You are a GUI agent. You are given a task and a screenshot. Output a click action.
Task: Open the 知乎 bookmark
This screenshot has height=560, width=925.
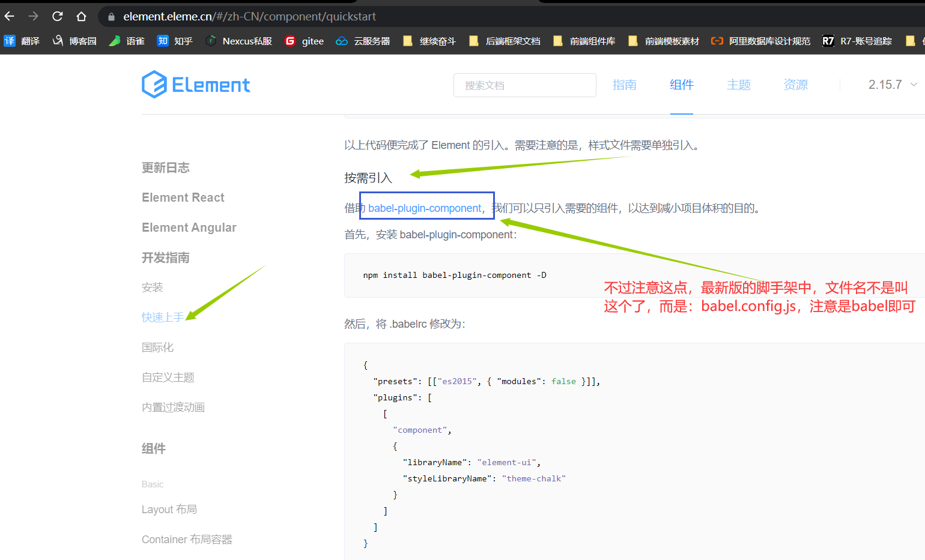pos(175,41)
